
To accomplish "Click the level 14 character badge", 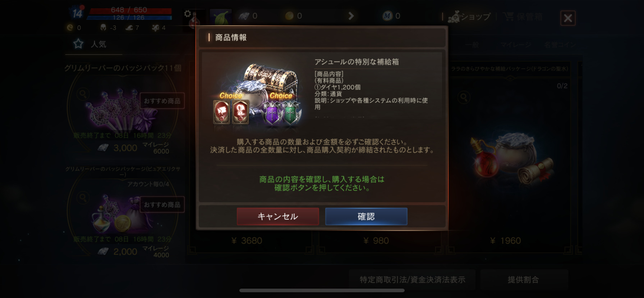I will (x=77, y=13).
